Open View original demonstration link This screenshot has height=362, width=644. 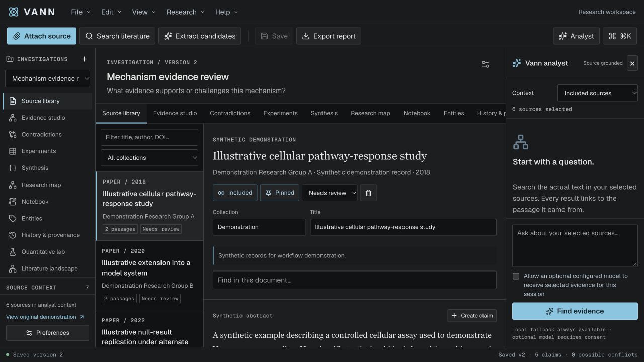(x=45, y=317)
